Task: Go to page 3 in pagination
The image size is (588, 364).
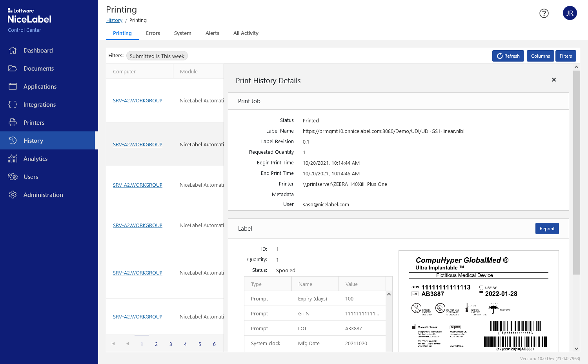Action: [x=171, y=344]
